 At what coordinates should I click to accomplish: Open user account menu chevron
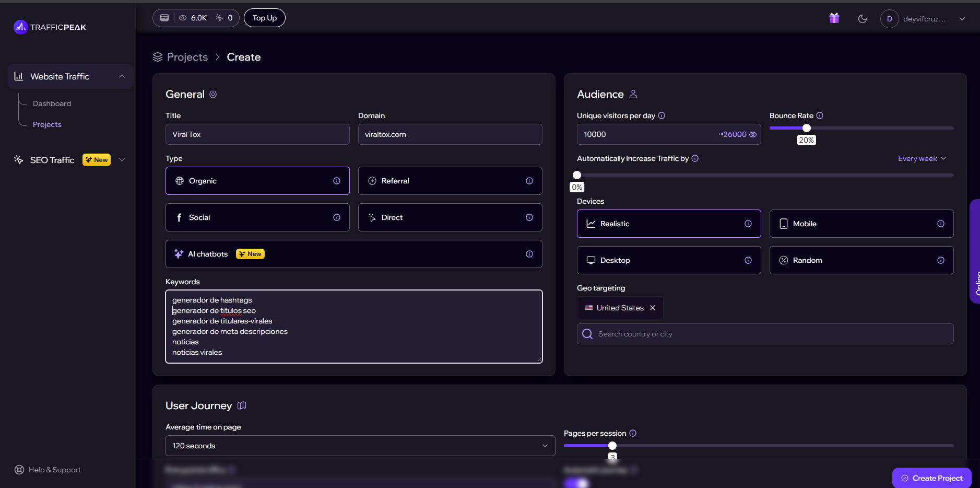click(x=962, y=19)
